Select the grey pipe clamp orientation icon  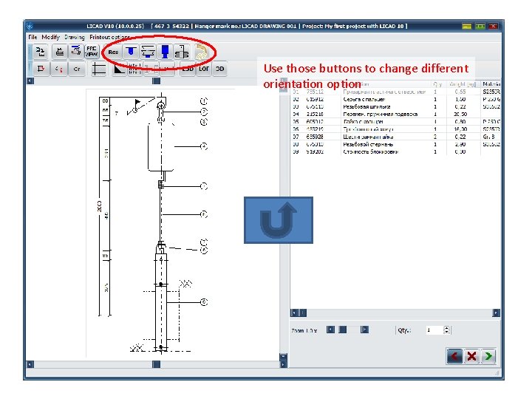coord(182,52)
